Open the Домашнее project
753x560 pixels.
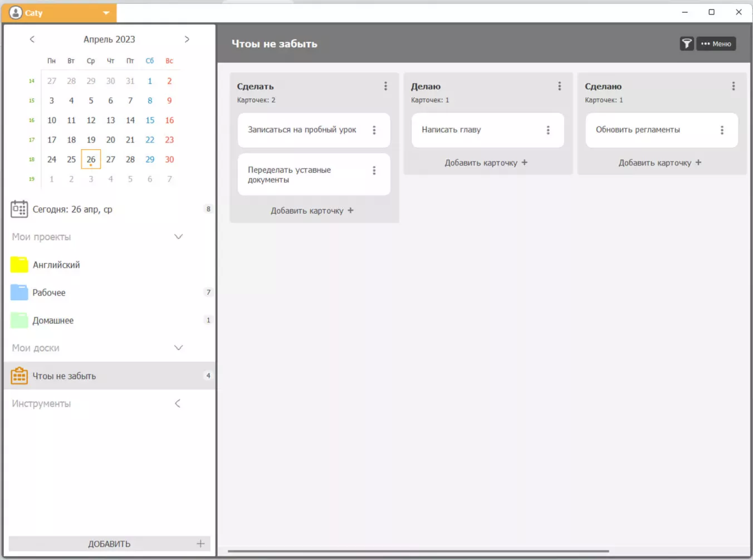[110, 321]
